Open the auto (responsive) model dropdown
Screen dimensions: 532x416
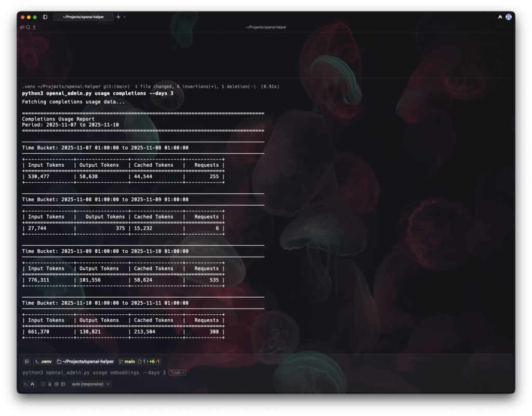tap(91, 384)
